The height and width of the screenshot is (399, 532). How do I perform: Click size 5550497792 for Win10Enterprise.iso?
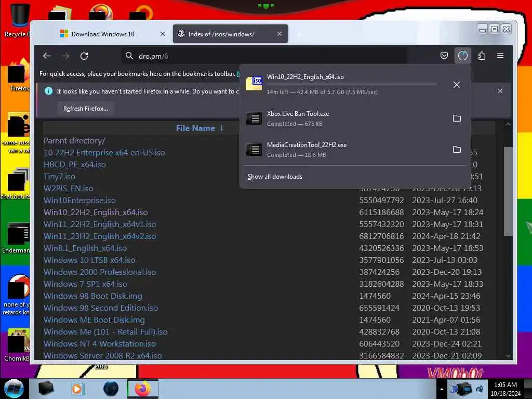pyautogui.click(x=381, y=201)
